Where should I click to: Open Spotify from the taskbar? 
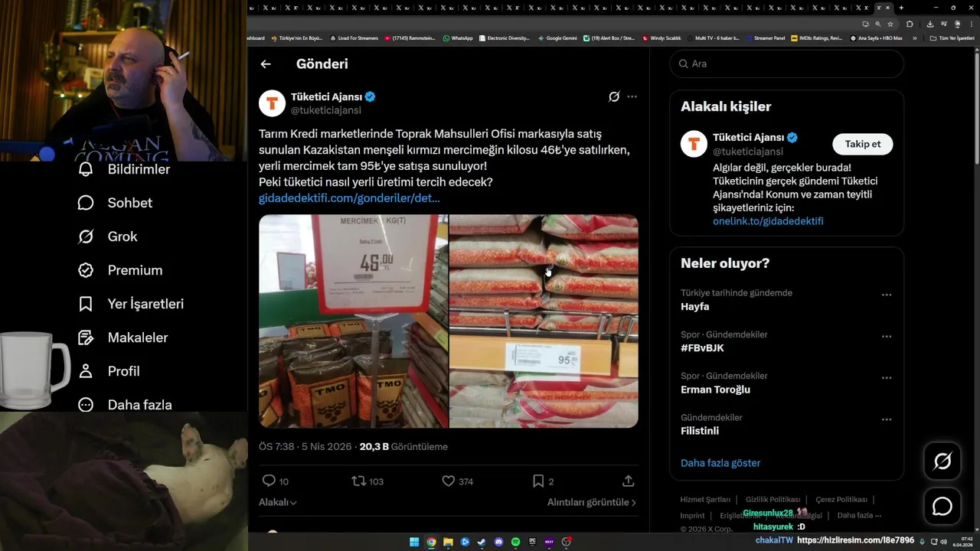point(515,542)
